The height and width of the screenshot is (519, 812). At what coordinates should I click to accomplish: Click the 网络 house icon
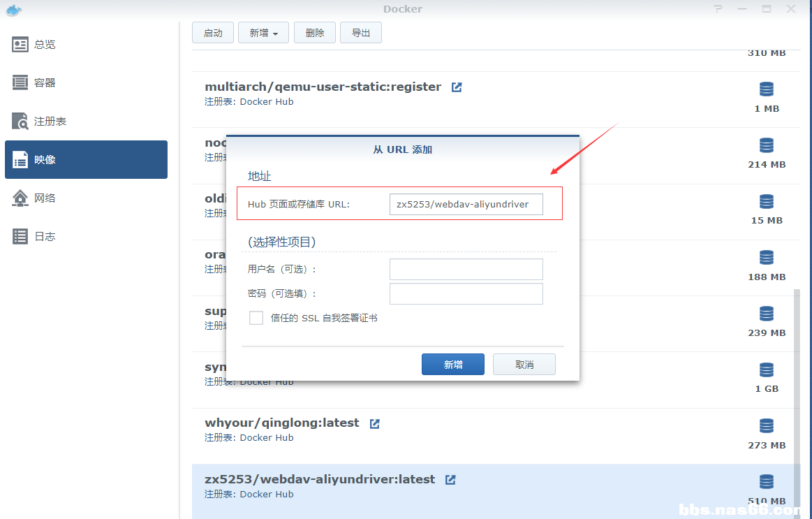tap(20, 198)
